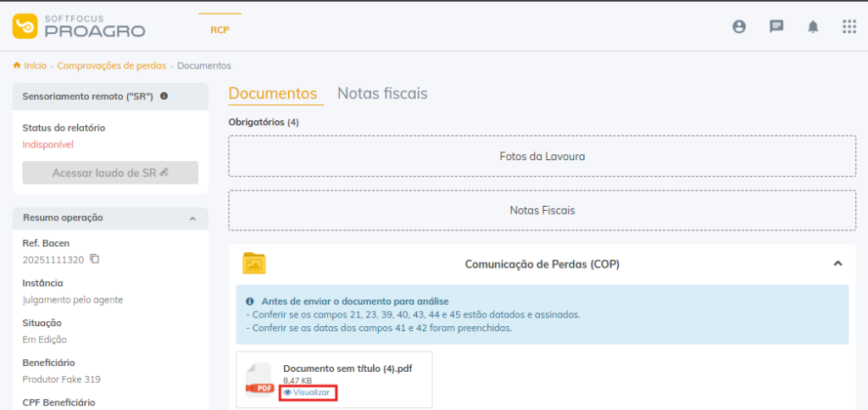The height and width of the screenshot is (410, 868).
Task: Copy the Ref. Bacen number
Action: [x=95, y=259]
